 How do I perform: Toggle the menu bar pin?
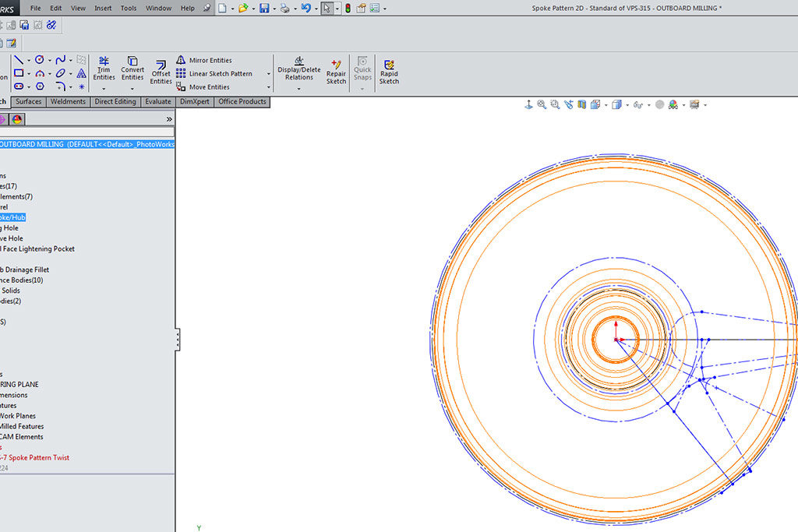pyautogui.click(x=207, y=8)
